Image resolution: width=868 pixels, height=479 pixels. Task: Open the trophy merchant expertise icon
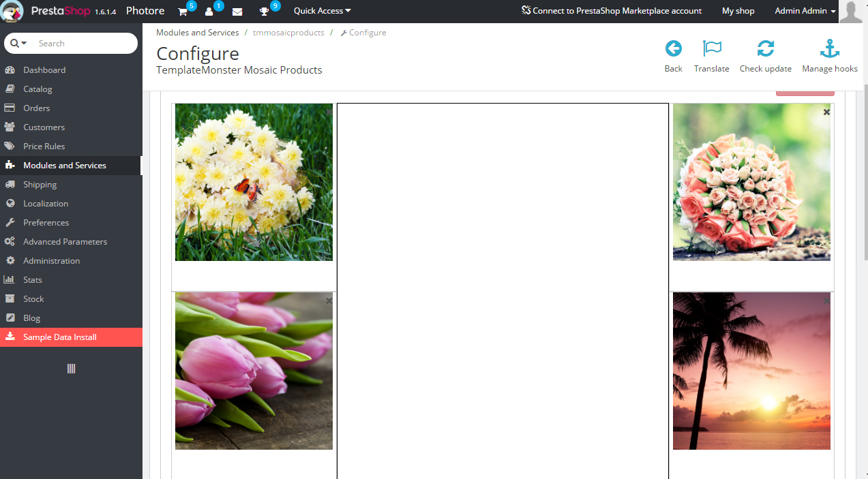[265, 12]
